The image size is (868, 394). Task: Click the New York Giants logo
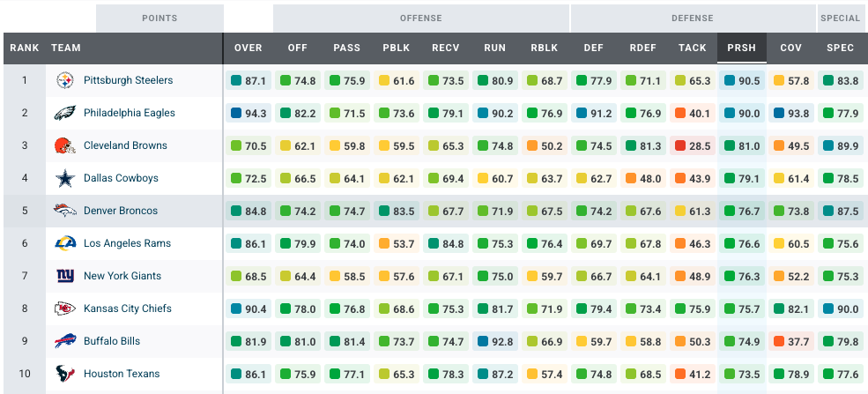[x=64, y=276]
